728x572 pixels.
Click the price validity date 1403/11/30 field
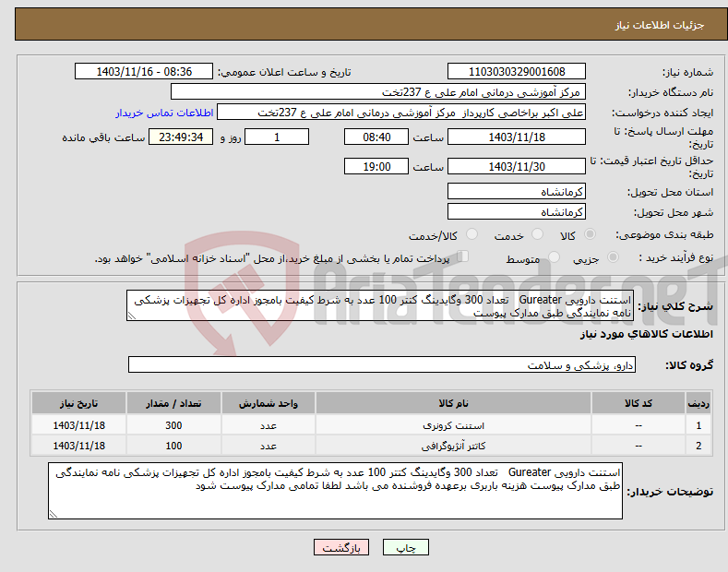pos(517,166)
